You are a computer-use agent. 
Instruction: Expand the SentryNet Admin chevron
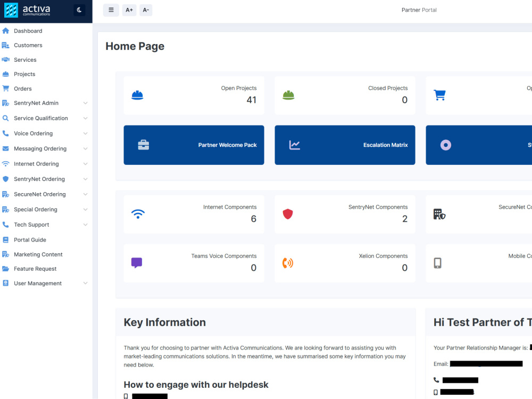tap(86, 103)
